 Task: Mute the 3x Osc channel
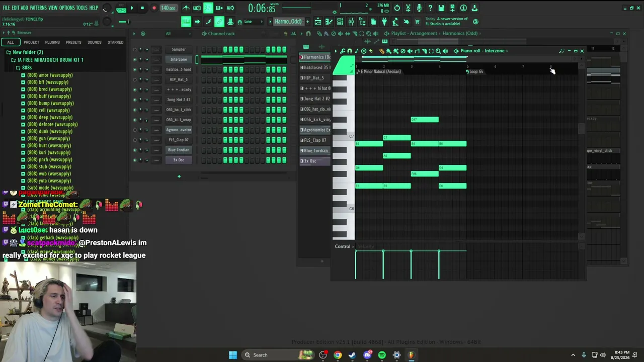pos(134,160)
